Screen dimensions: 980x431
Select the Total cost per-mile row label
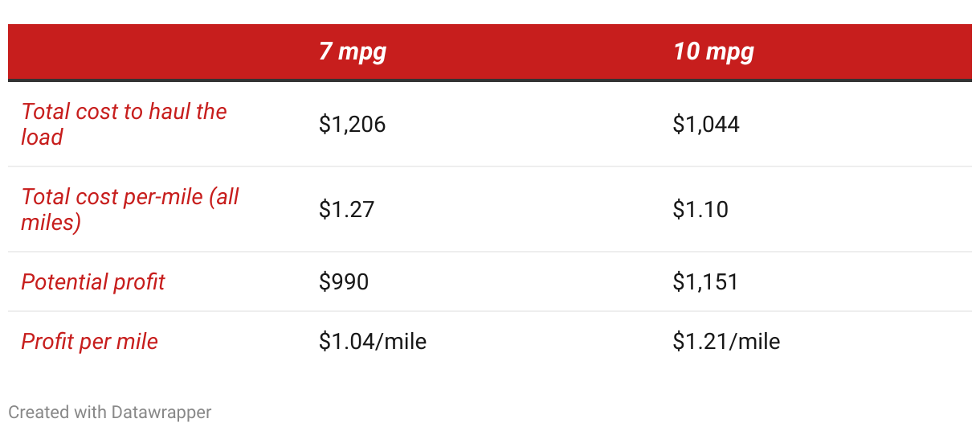coord(130,209)
